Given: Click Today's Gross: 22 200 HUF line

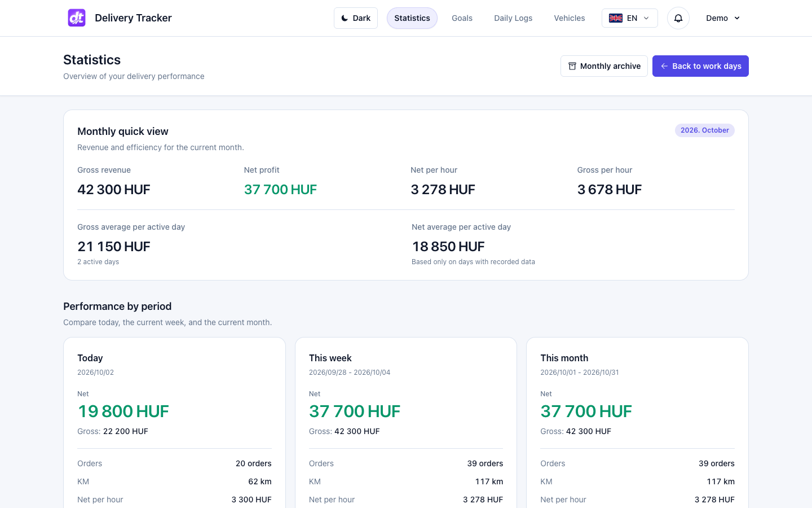Looking at the screenshot, I should click(x=113, y=431).
